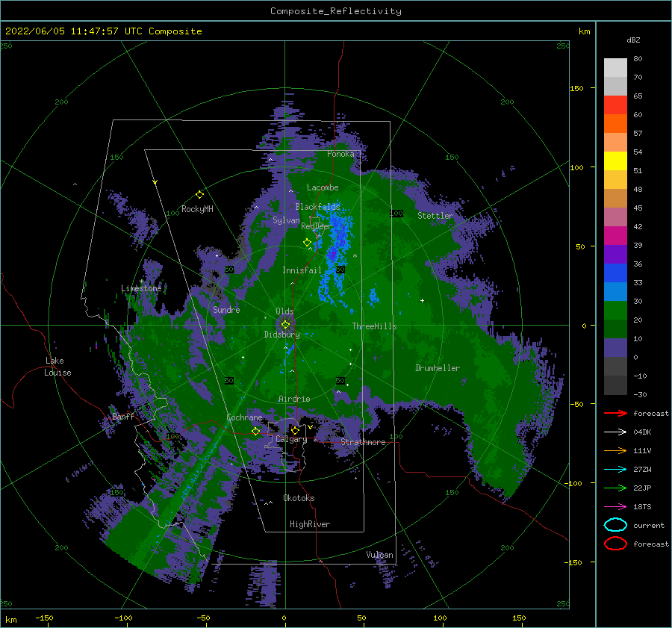
Task: Click the red swatch between 65 and 60 dBZ
Action: pos(615,105)
